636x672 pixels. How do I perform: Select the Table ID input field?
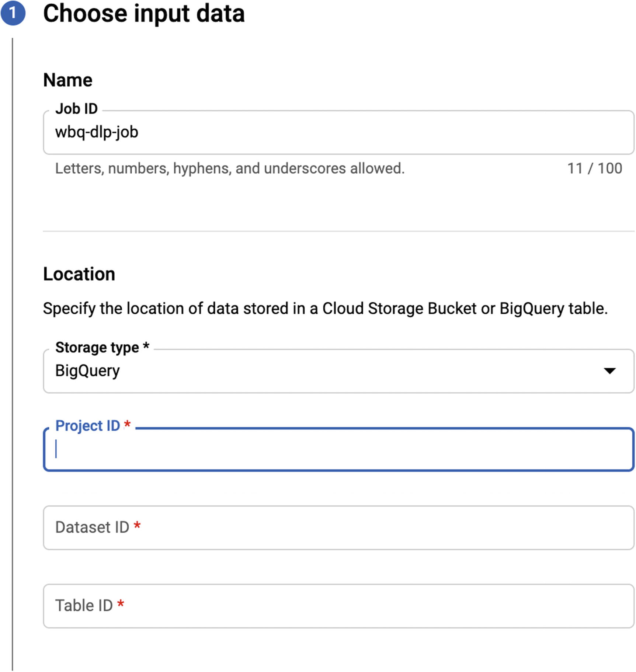click(338, 606)
